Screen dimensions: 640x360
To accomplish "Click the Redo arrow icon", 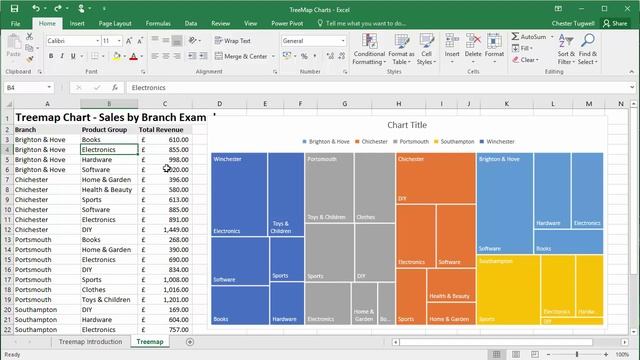I will (x=58, y=9).
